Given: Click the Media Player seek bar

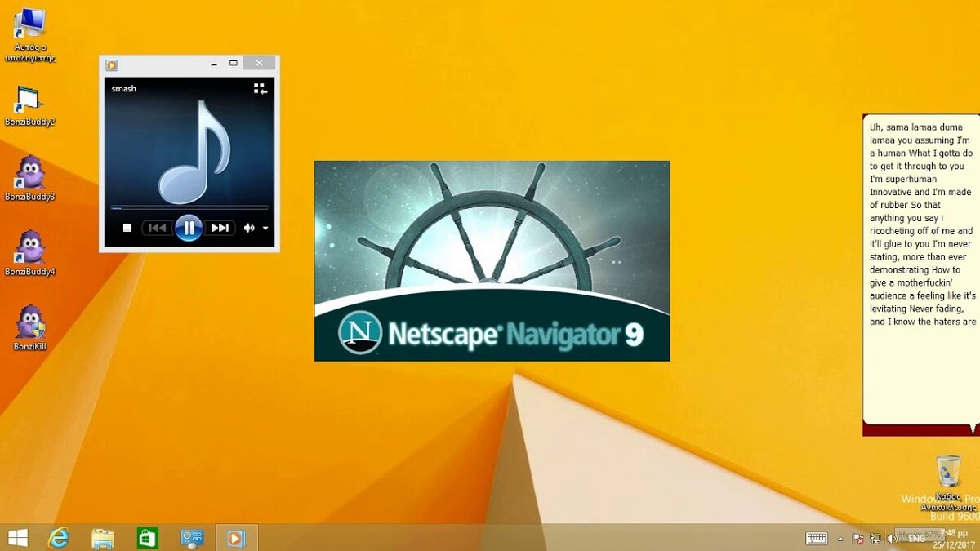Looking at the screenshot, I should tap(189, 207).
